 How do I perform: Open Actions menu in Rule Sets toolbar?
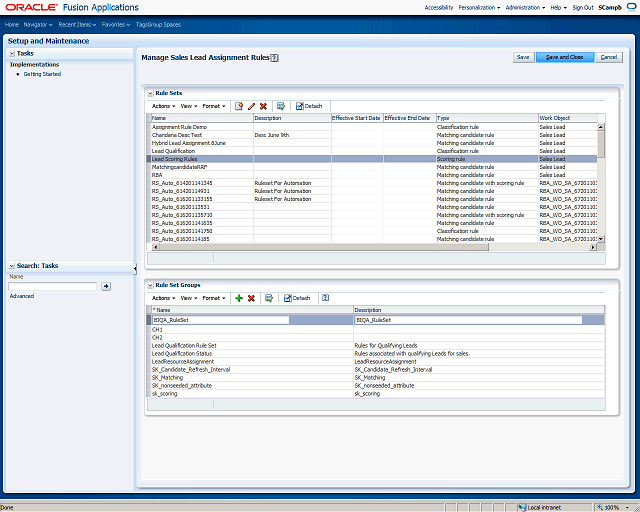[x=163, y=106]
